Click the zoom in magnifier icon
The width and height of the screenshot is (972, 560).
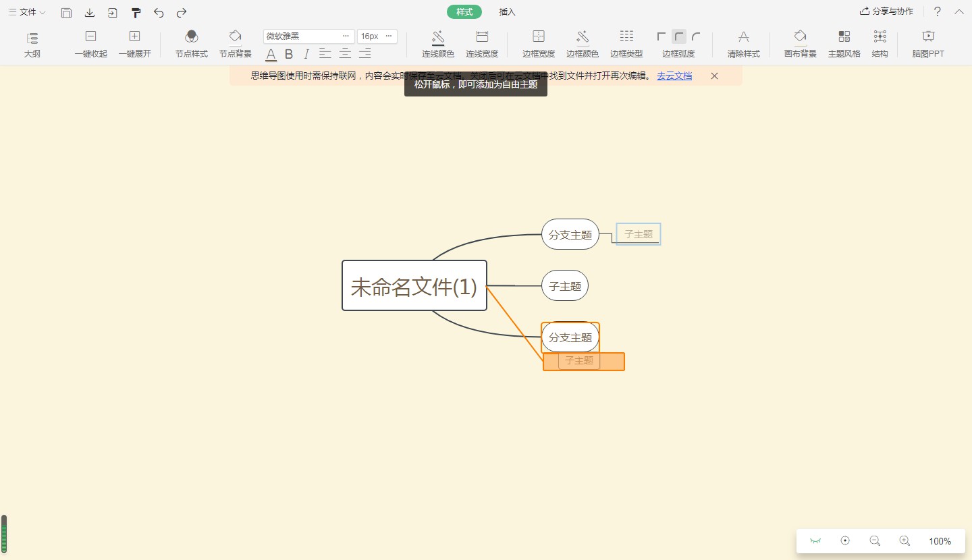[x=905, y=540]
